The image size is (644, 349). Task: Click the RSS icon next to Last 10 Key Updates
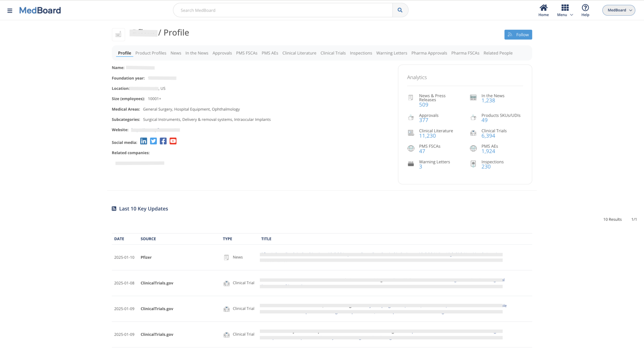(114, 208)
